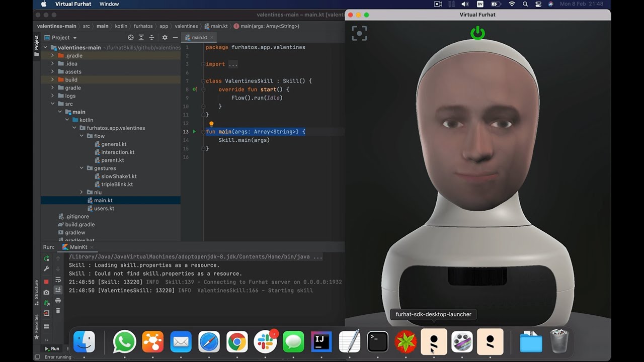The height and width of the screenshot is (362, 644).
Task: Open furhat-sdk-desktop-launcher in the Dock
Action: tap(434, 342)
